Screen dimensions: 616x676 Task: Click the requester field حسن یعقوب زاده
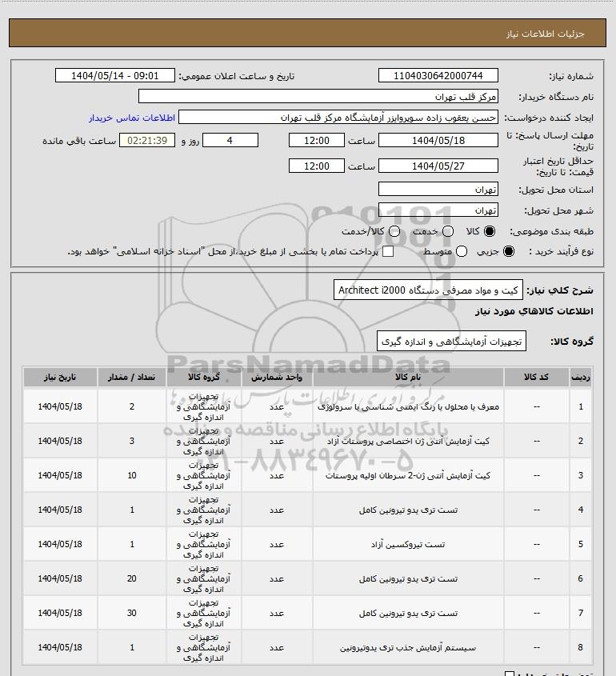click(x=338, y=118)
